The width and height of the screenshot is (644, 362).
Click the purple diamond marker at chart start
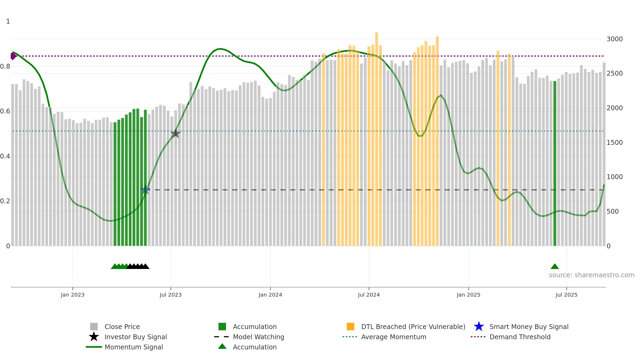[x=13, y=56]
